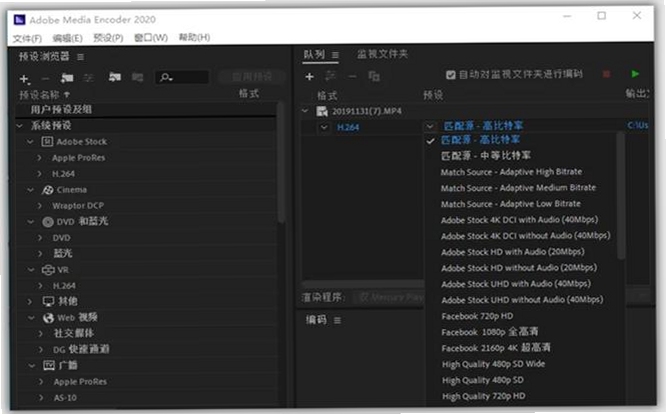Click the blue H.264 format link

click(x=348, y=127)
